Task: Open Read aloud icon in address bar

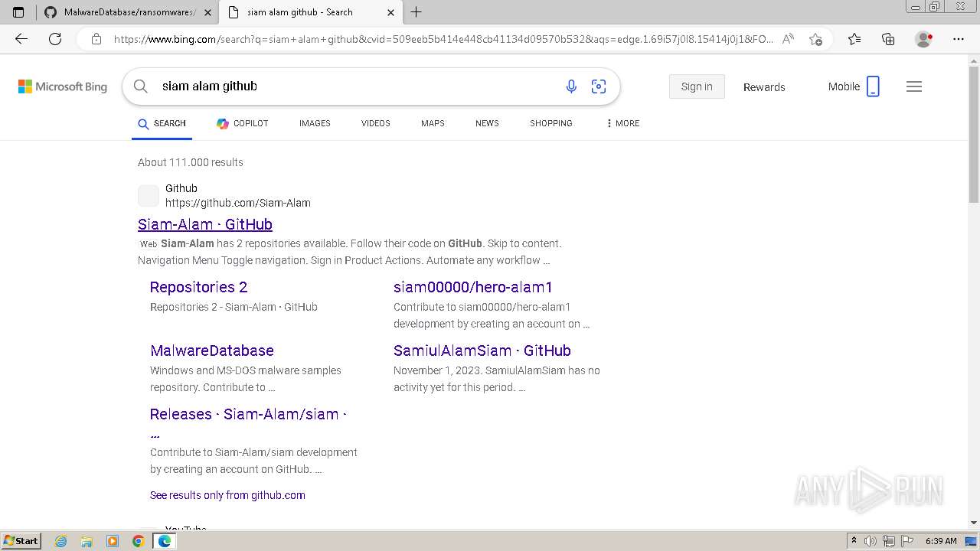Action: tap(788, 39)
